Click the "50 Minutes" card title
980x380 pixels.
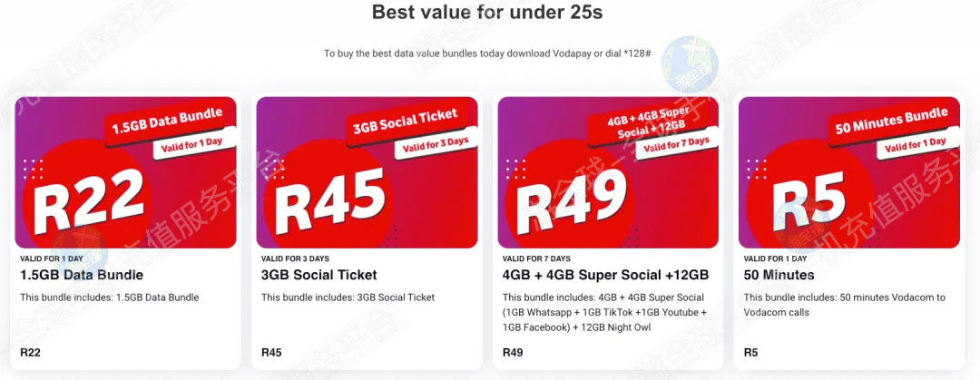(779, 275)
